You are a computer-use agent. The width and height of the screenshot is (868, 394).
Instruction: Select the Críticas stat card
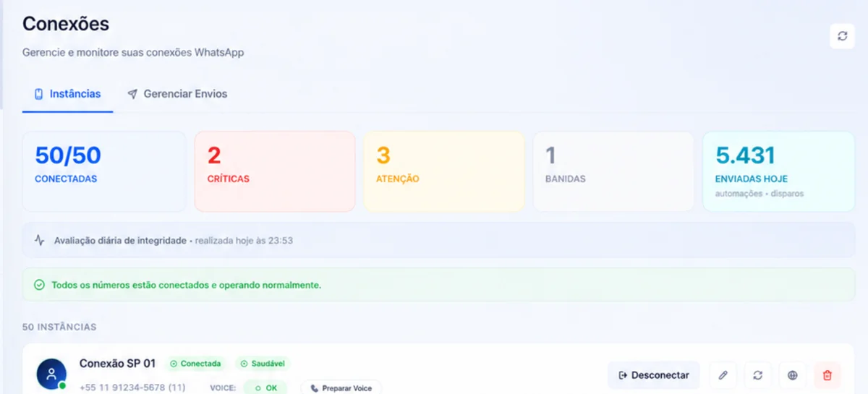[275, 171]
